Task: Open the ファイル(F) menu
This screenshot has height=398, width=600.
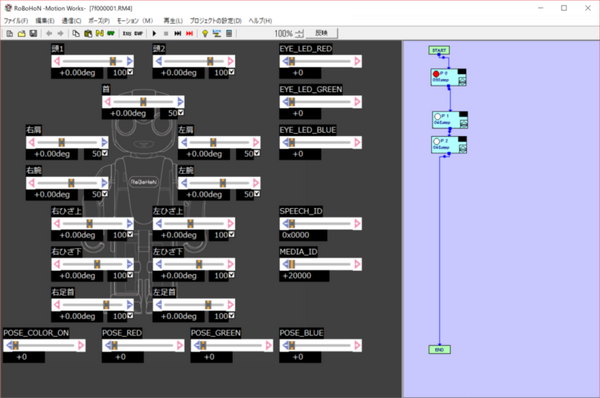Action: coord(16,21)
